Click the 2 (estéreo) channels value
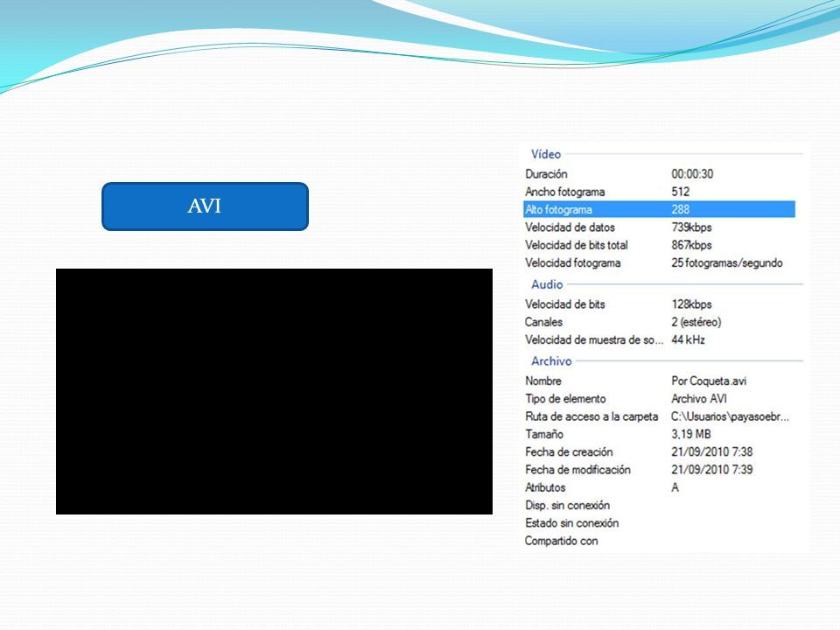Screen dimensions: 840x630 [x=696, y=322]
